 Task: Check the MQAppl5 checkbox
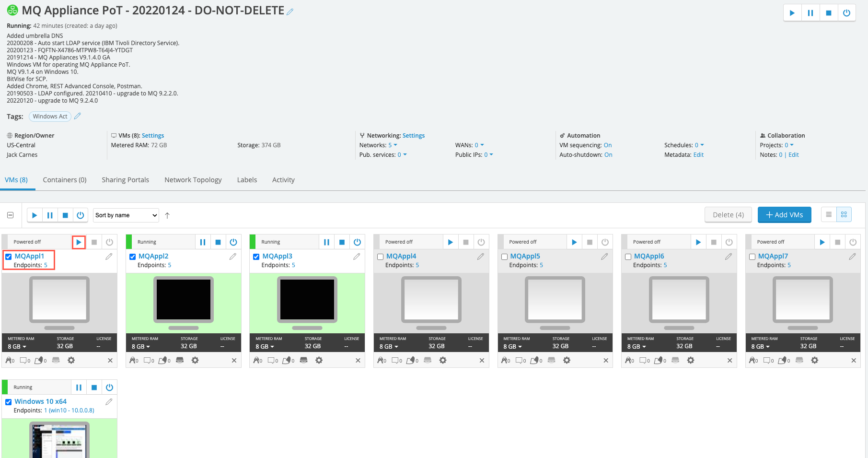[x=504, y=257]
